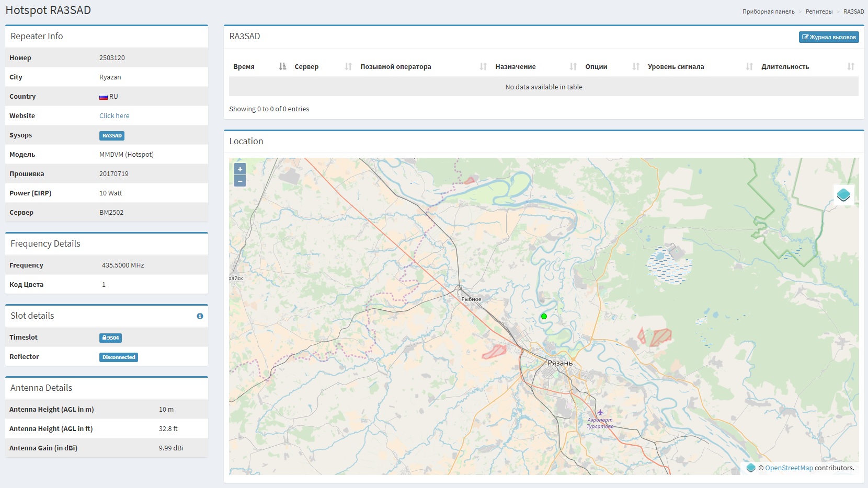Zoom out on the map
Screen dimensions: 868x488
tap(240, 181)
